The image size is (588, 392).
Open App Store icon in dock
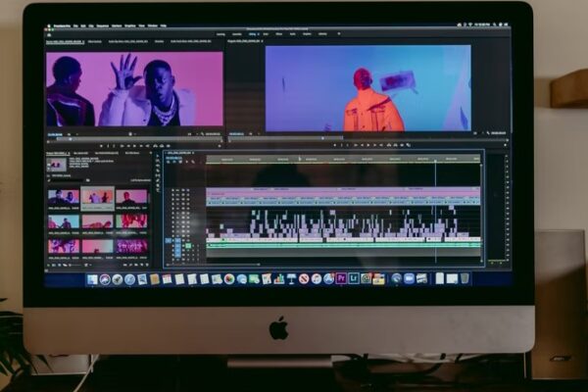click(328, 278)
